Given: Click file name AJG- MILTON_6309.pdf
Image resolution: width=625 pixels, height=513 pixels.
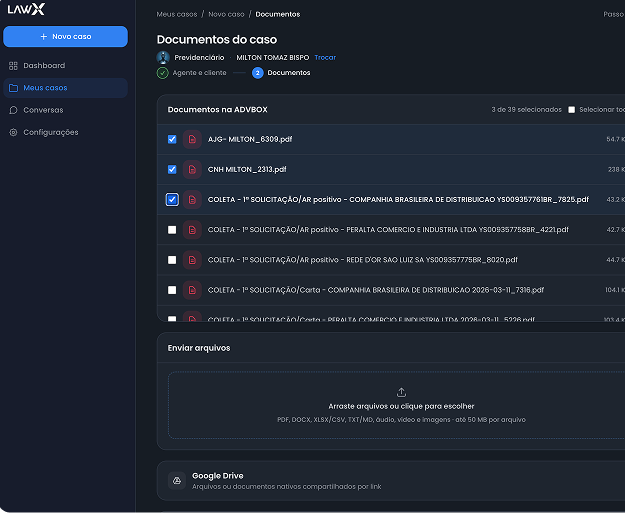Looking at the screenshot, I should [x=250, y=139].
